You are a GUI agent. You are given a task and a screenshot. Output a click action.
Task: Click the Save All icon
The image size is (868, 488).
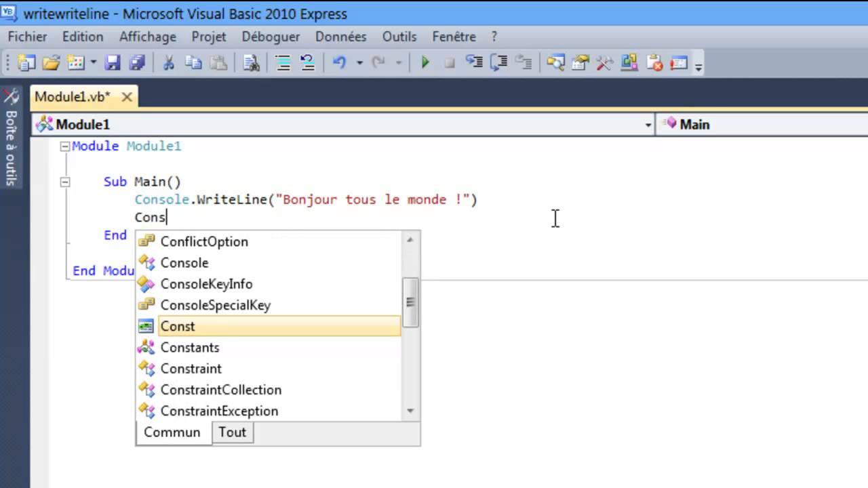tap(137, 63)
